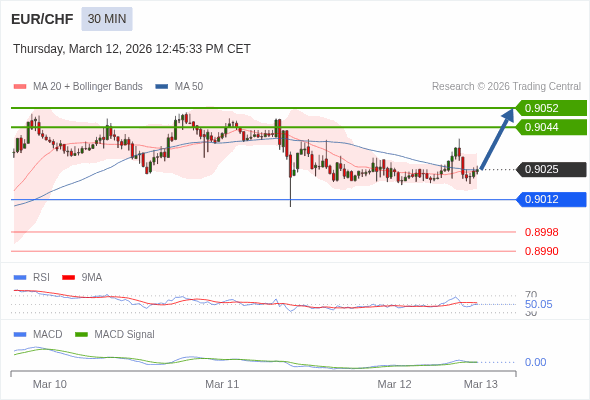
Task: Click the 'MA 50' legend label
Action: coord(189,87)
